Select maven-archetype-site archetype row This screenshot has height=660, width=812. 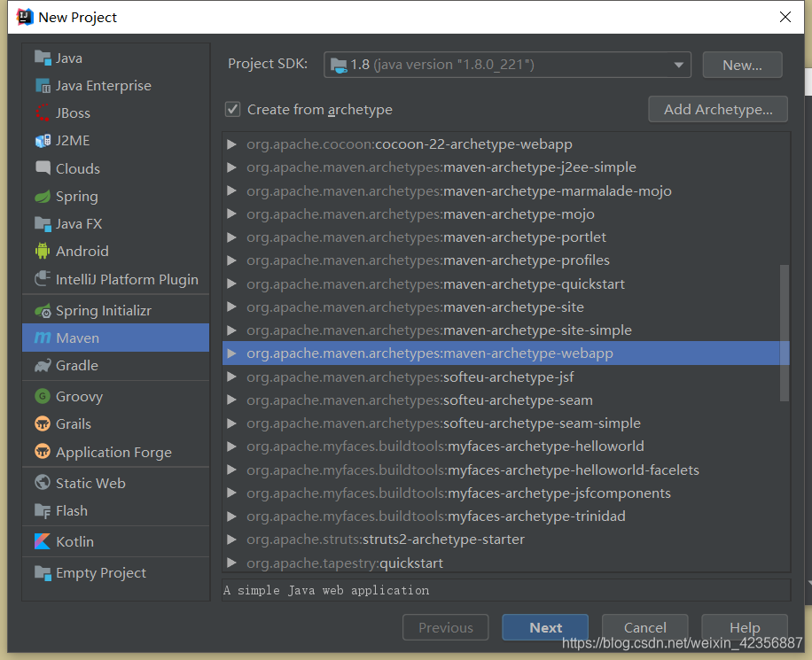506,307
